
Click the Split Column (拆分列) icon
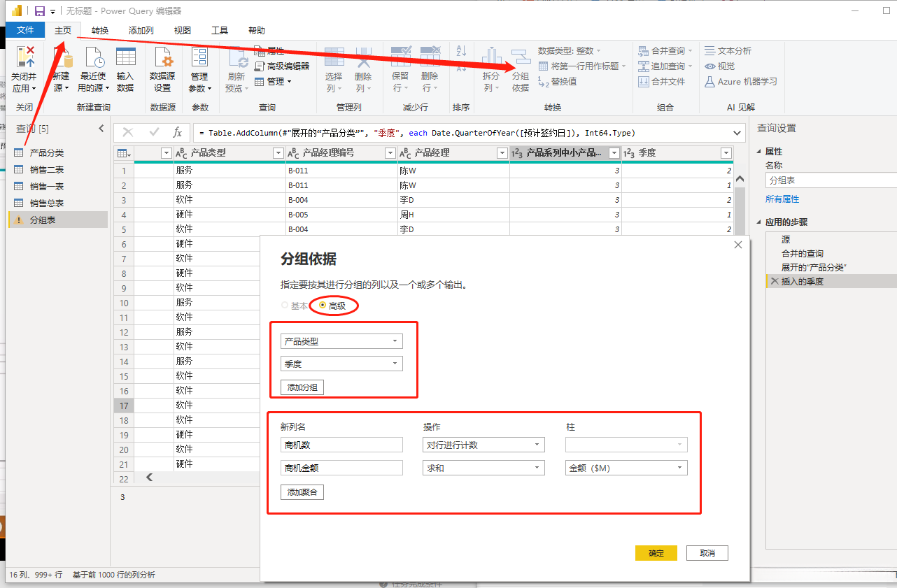coord(492,57)
